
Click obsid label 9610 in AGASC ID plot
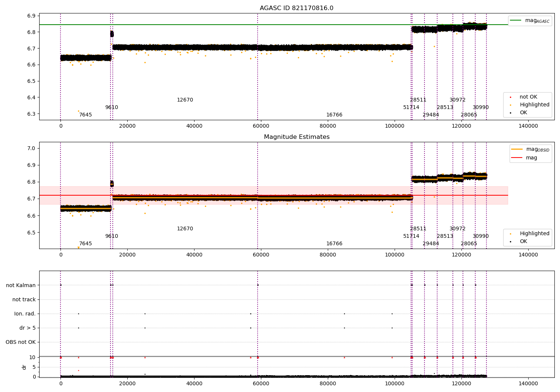[112, 108]
